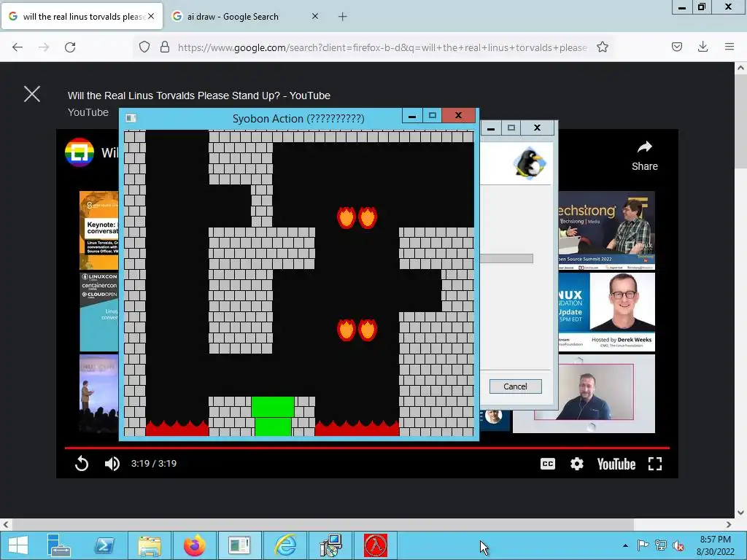The height and width of the screenshot is (560, 747).
Task: Reload the current page
Action: (x=70, y=47)
